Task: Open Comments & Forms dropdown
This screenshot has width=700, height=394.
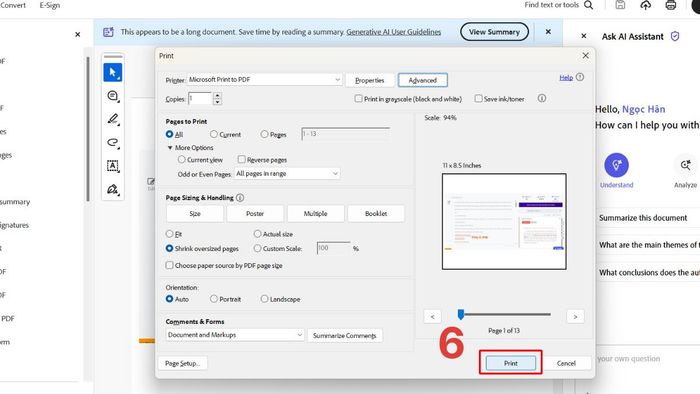Action: coord(235,335)
